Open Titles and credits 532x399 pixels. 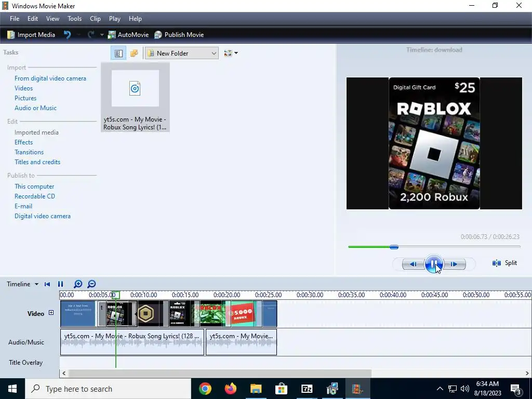pyautogui.click(x=37, y=162)
